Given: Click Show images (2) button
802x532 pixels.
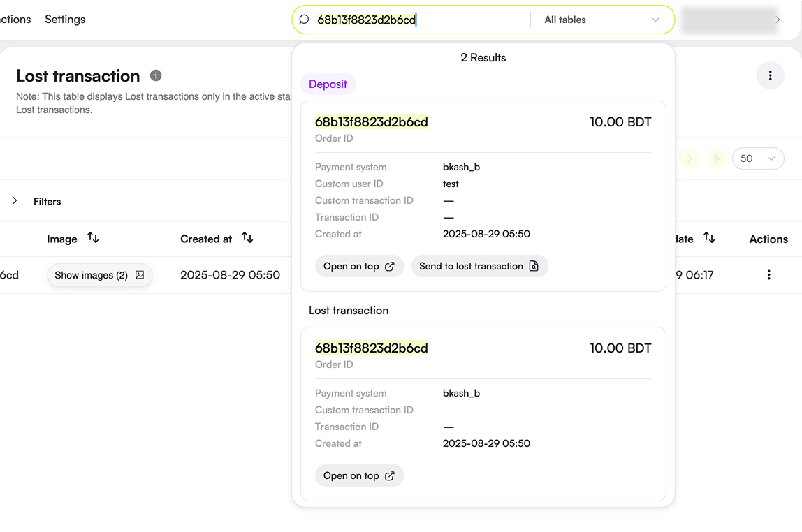Looking at the screenshot, I should tap(99, 275).
